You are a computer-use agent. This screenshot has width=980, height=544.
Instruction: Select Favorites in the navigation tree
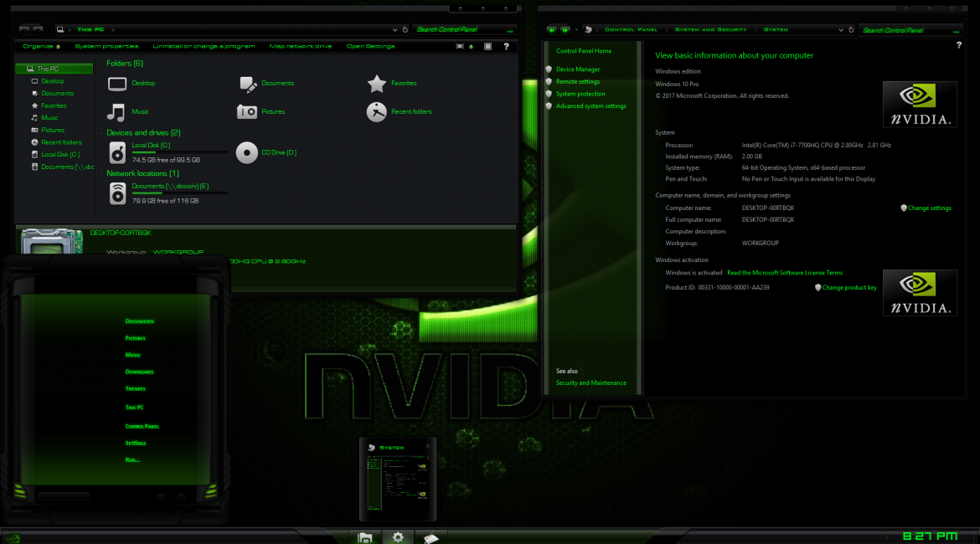pos(54,105)
